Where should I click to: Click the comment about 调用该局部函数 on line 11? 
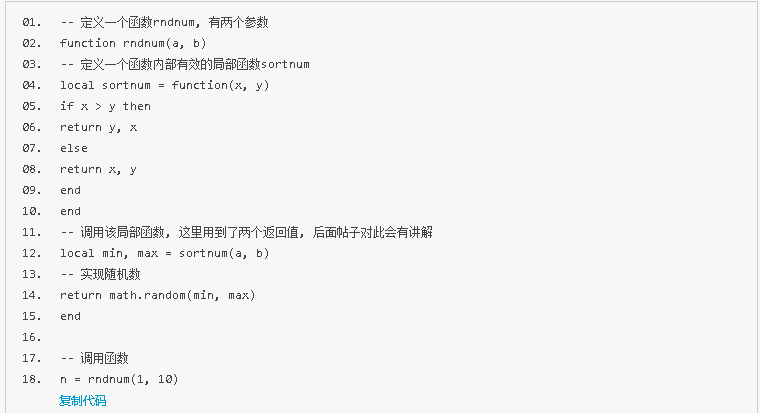pos(246,232)
